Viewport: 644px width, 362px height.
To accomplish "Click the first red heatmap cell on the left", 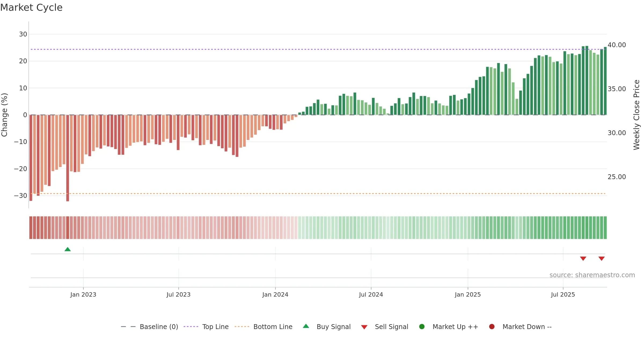I will click(x=31, y=228).
